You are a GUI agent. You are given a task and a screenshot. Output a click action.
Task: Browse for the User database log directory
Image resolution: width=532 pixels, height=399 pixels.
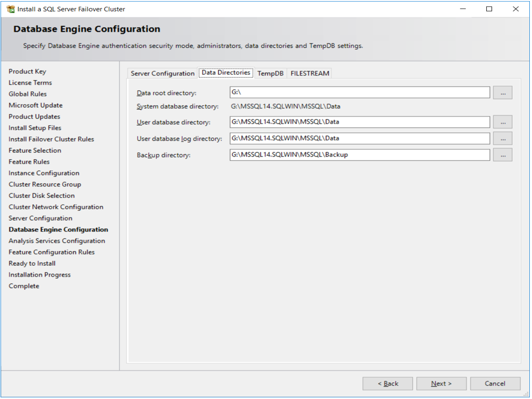click(x=502, y=139)
